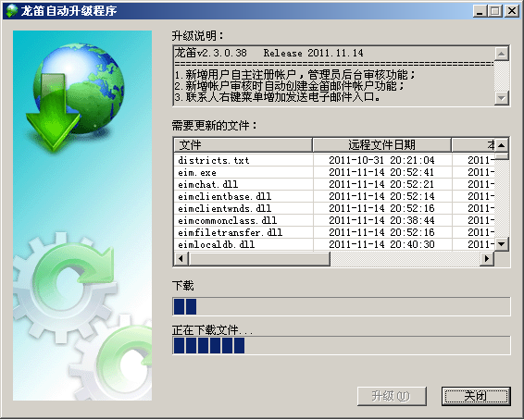Click the 下载 overall progress bar
This screenshot has width=524, height=420.
[x=342, y=306]
